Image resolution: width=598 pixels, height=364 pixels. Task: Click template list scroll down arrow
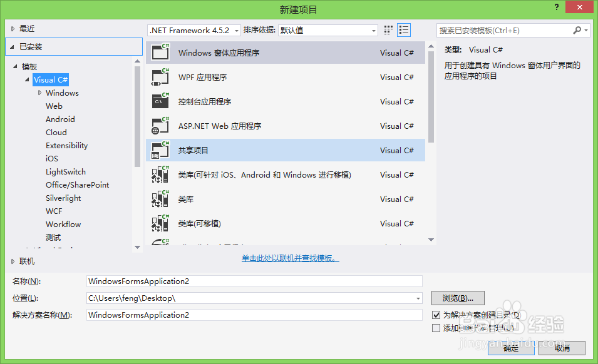click(431, 240)
